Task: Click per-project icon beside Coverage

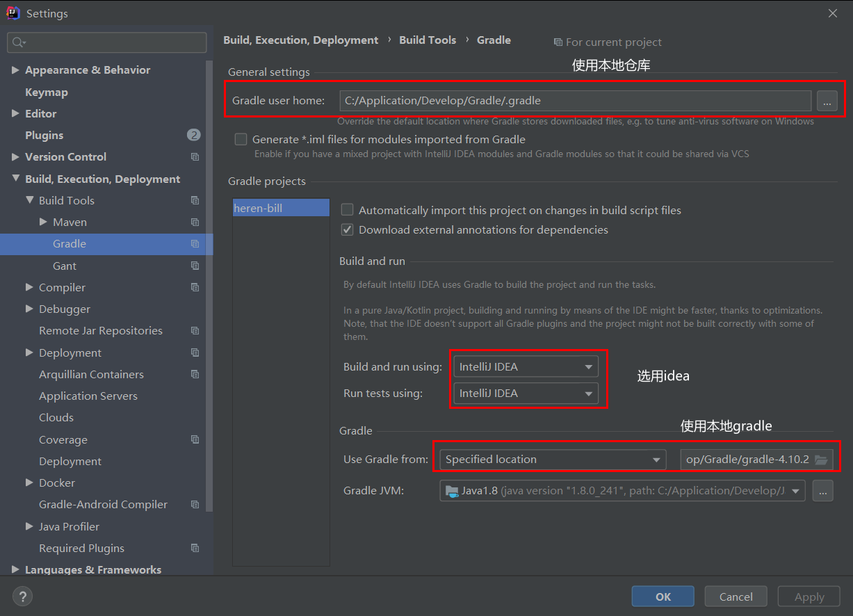Action: click(195, 439)
